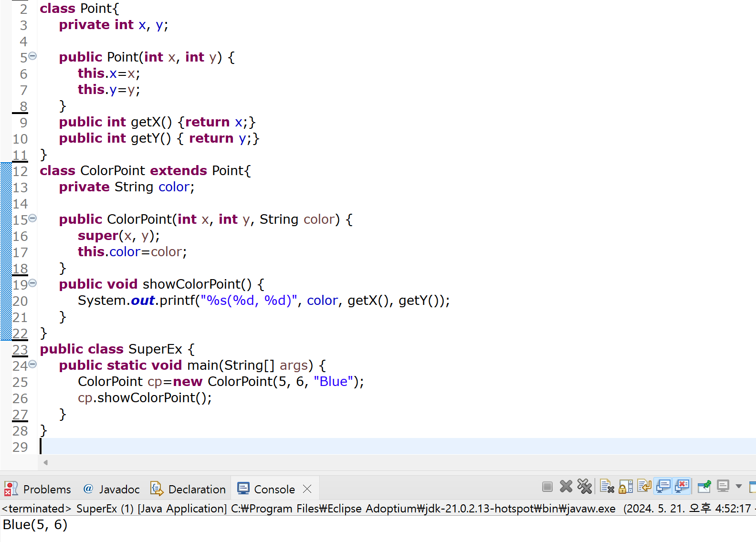Toggle Show Console When Standard Out Changes

click(663, 487)
